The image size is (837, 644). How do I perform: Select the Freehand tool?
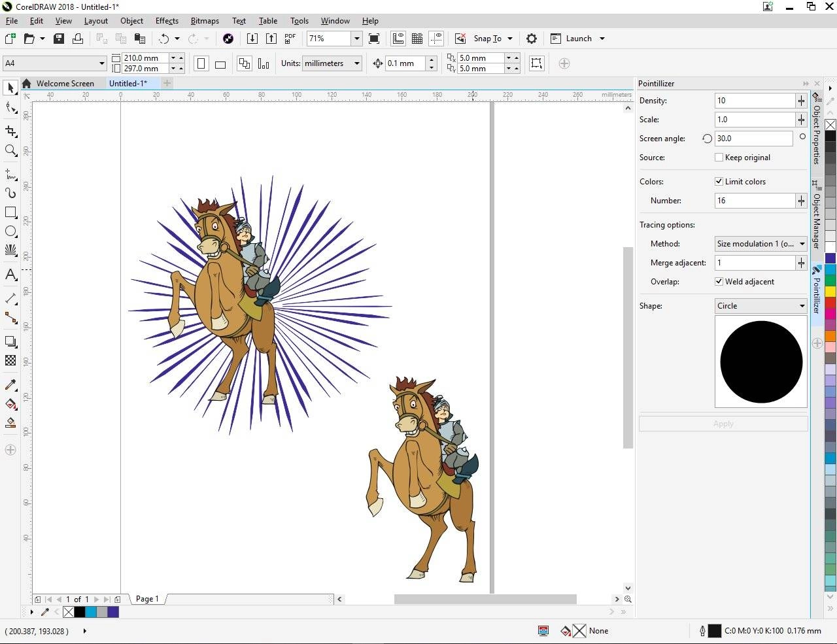pyautogui.click(x=10, y=174)
